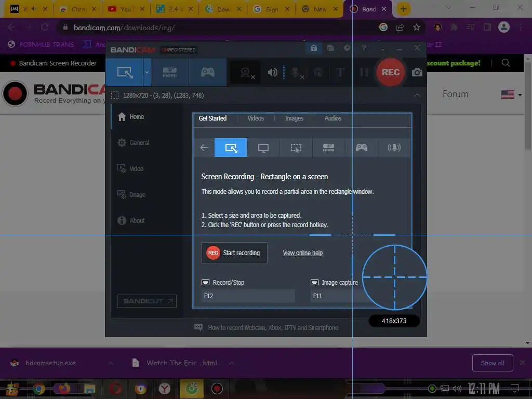This screenshot has height=399, width=532.
Task: Select rectangle mode icon in Get Started
Action: point(231,148)
